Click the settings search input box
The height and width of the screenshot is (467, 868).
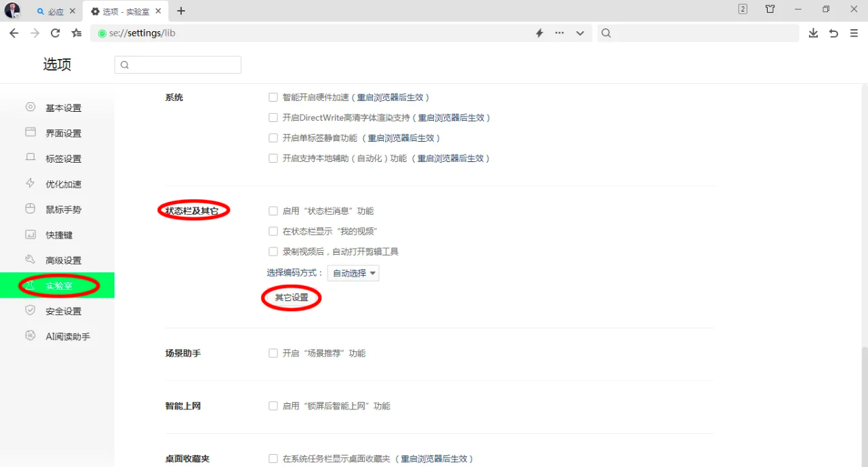tap(178, 65)
